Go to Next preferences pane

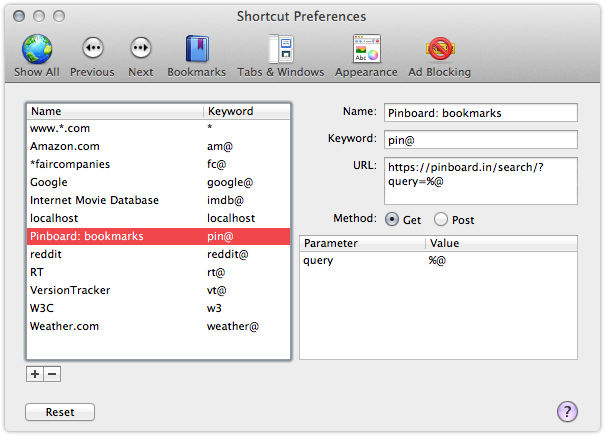pyautogui.click(x=141, y=50)
